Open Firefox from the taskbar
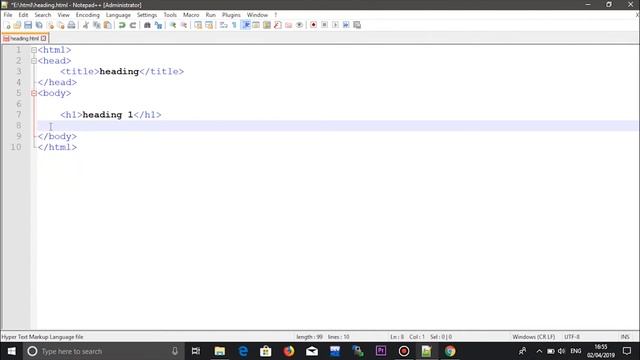 pos(289,351)
